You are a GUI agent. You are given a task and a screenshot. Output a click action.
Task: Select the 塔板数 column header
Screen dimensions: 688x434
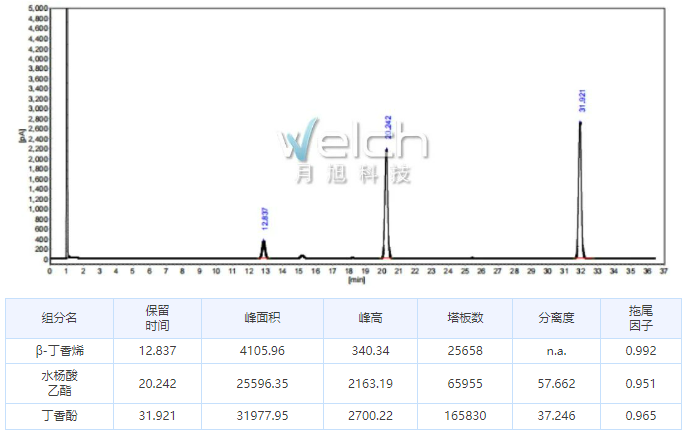point(465,318)
